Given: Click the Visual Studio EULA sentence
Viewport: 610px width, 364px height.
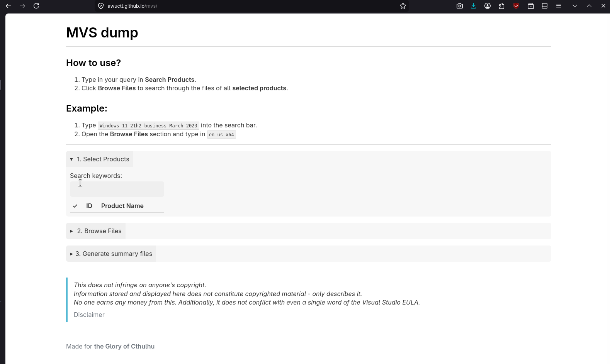Looking at the screenshot, I should 247,302.
